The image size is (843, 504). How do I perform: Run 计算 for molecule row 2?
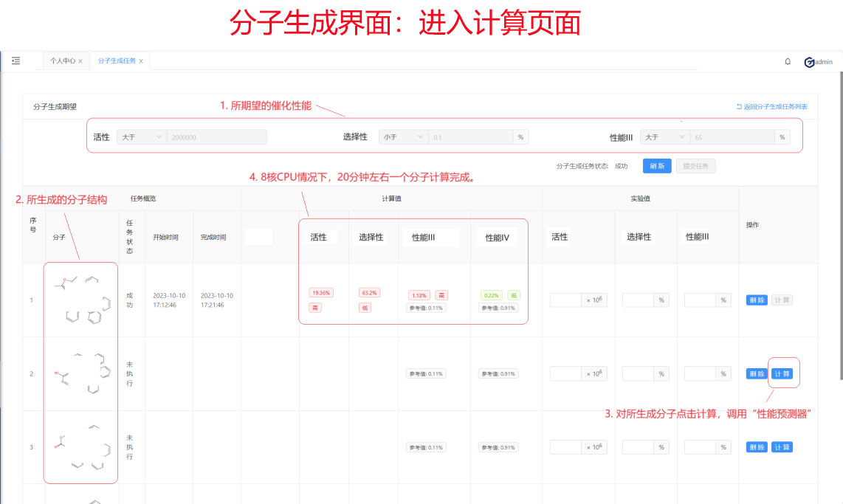pyautogui.click(x=782, y=374)
